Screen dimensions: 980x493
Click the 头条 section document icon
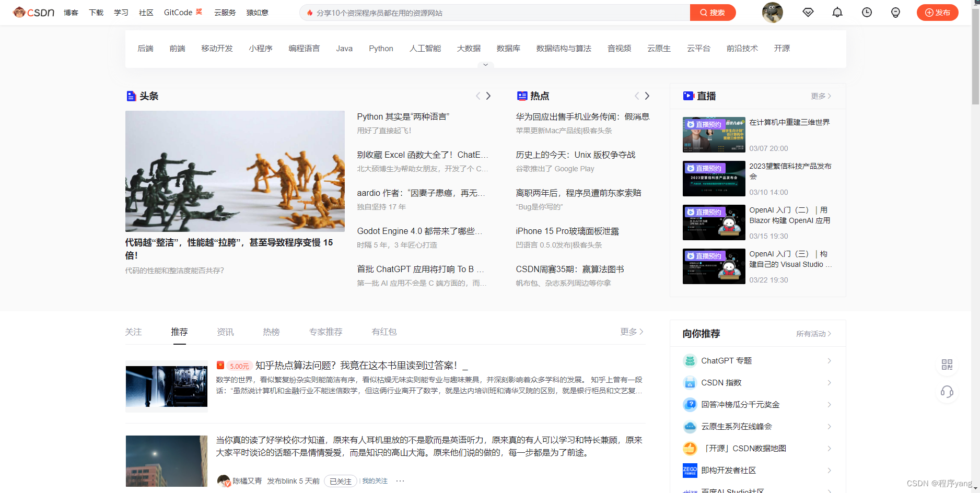pos(131,96)
